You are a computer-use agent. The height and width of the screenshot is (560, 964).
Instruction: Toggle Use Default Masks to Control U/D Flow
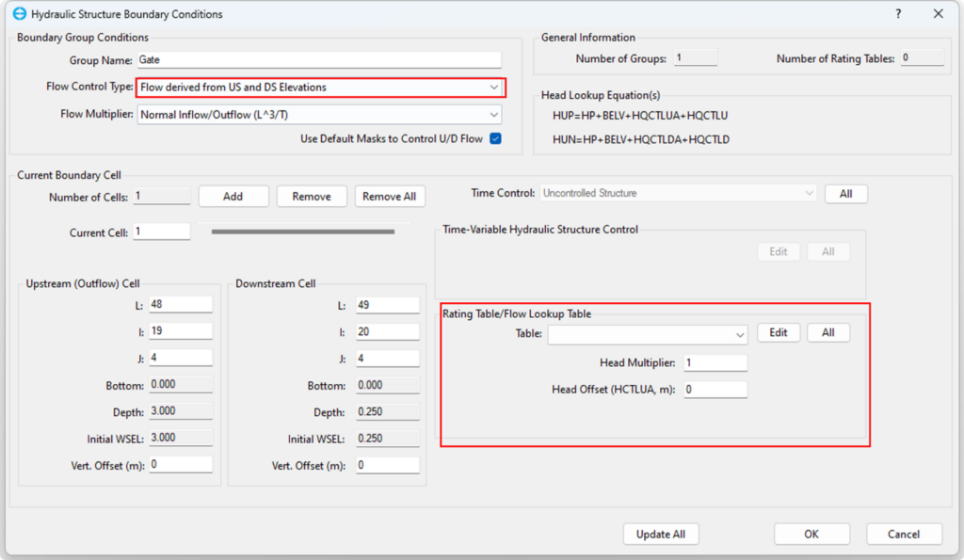coord(495,138)
